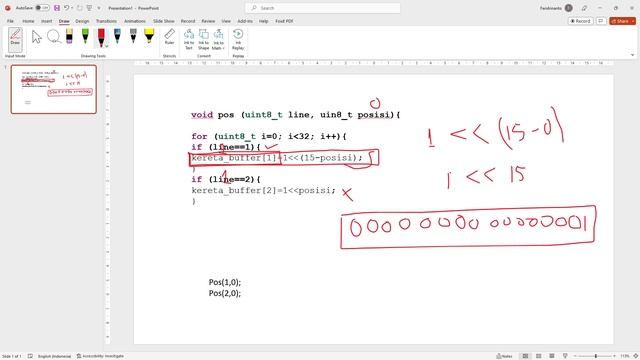
Task: Undo the last action
Action: (66, 8)
